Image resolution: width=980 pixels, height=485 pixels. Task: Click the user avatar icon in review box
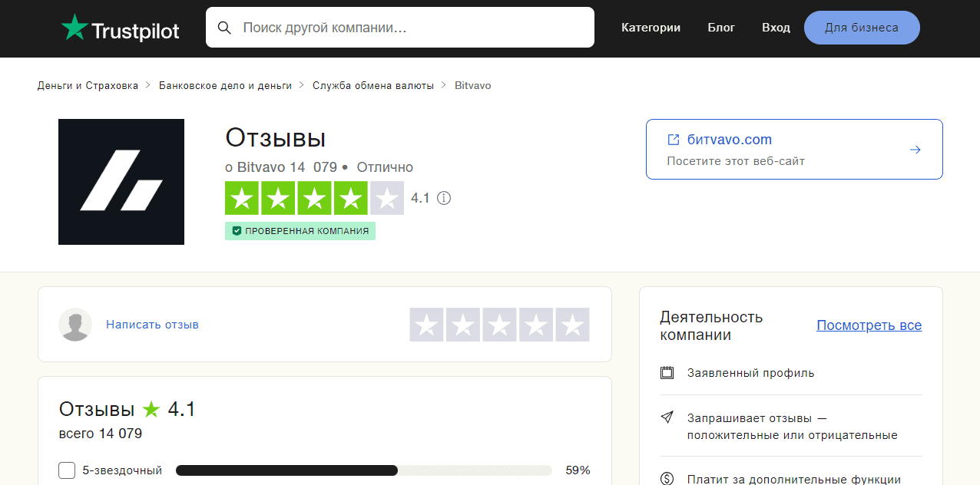tap(75, 325)
